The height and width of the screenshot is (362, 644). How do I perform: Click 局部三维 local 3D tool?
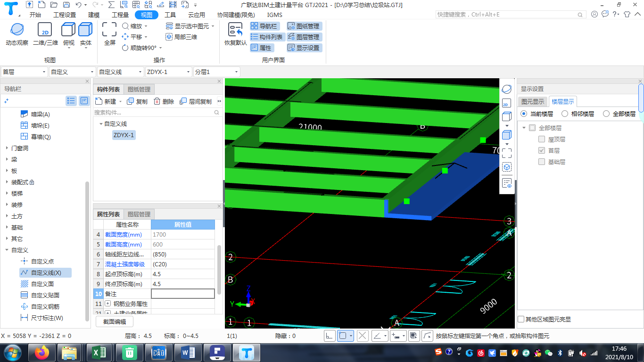(x=182, y=37)
